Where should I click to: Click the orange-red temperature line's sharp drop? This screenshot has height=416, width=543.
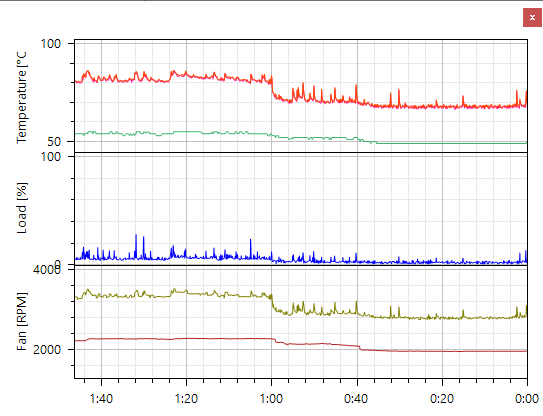coord(272,87)
